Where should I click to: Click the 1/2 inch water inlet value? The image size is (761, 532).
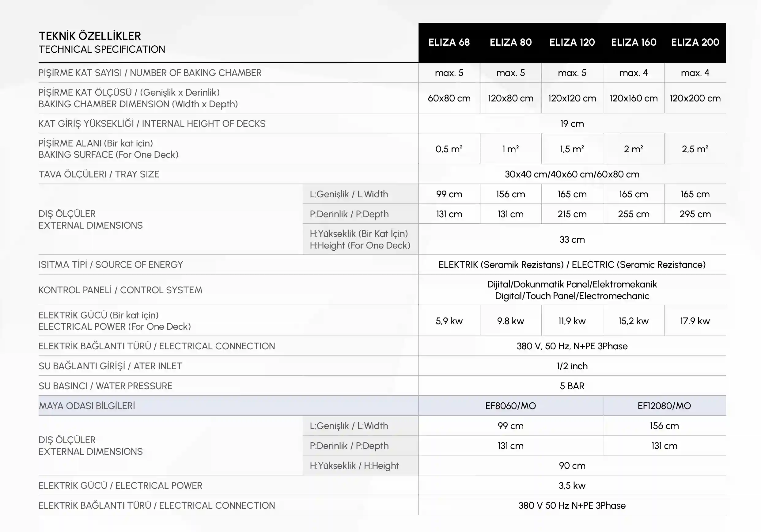point(572,366)
